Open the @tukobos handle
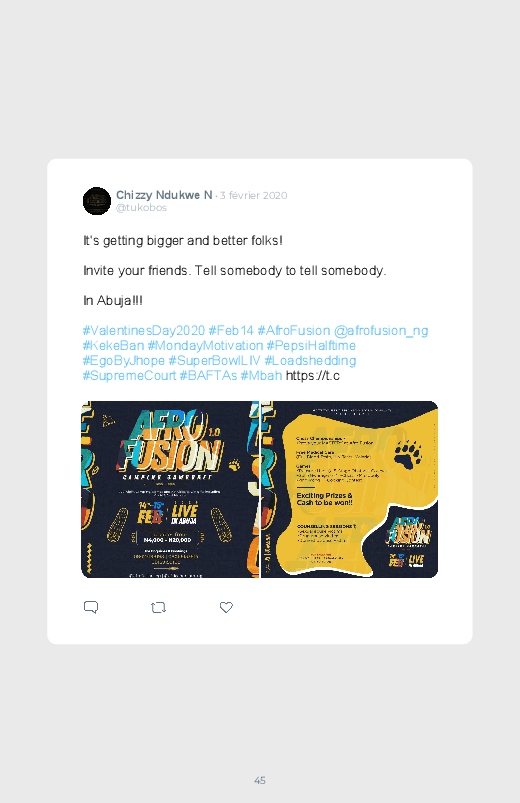Image resolution: width=520 pixels, height=803 pixels. coord(141,207)
